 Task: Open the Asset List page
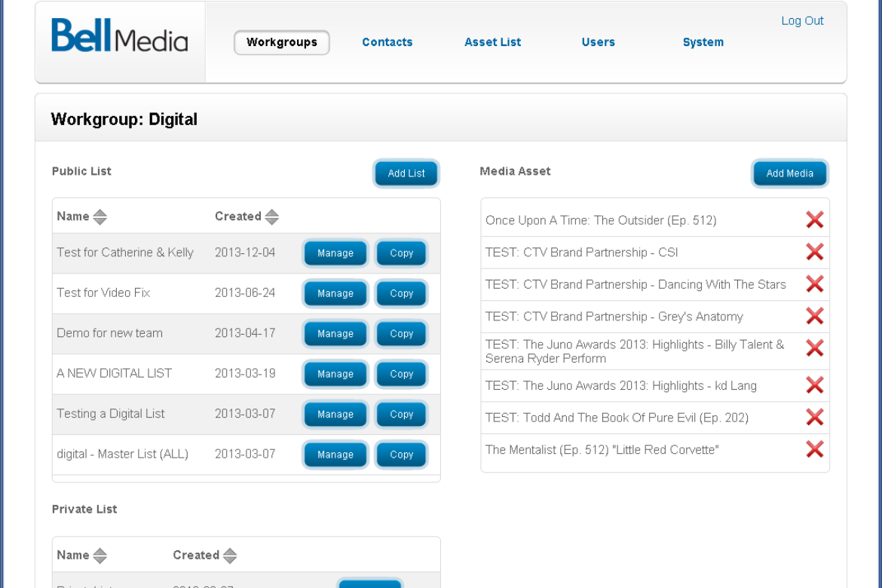click(493, 42)
